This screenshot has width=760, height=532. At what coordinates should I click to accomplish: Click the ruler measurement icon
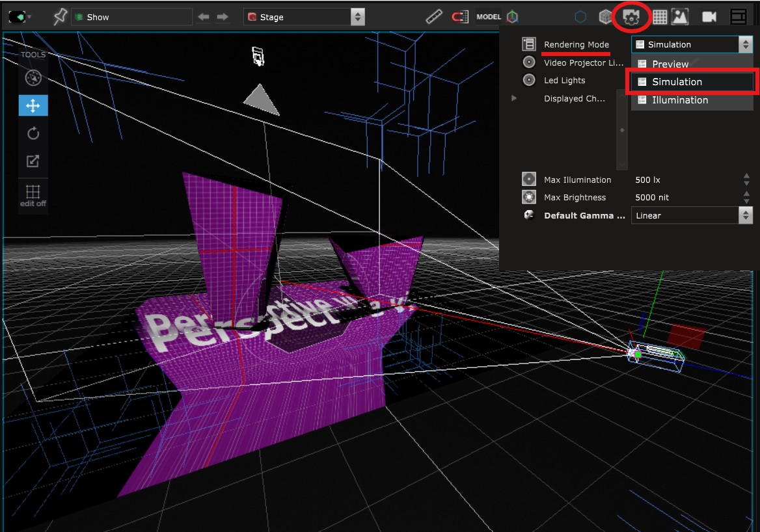pyautogui.click(x=434, y=17)
